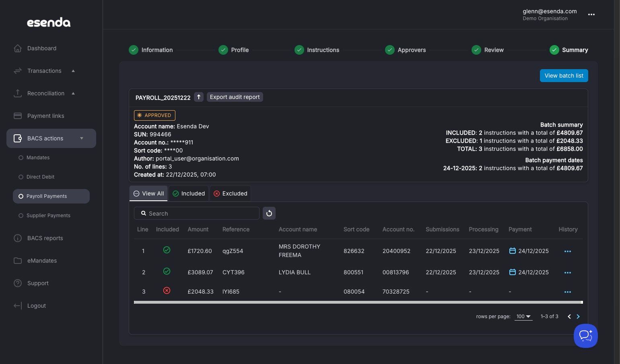This screenshot has width=620, height=364.
Task: Click Export audit report
Action: tap(235, 97)
